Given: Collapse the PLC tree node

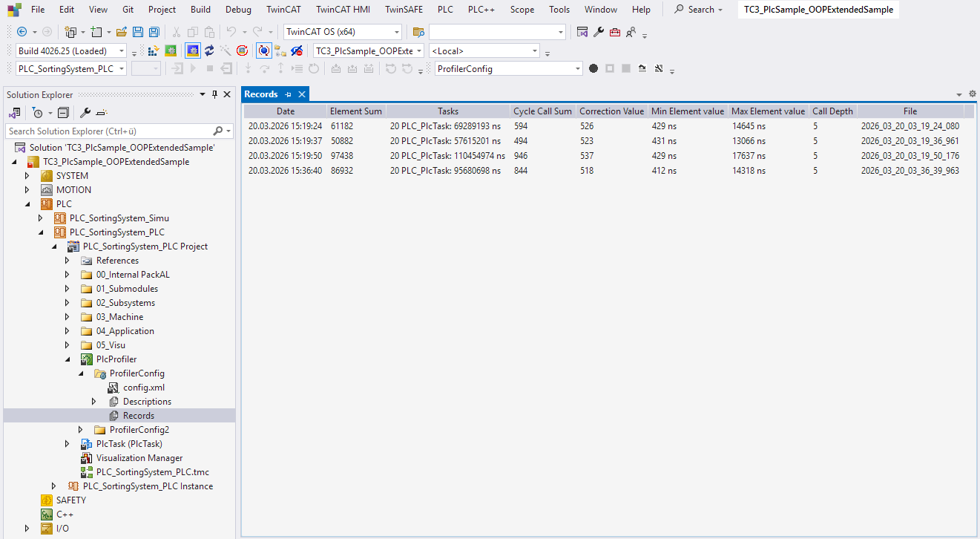Looking at the screenshot, I should pos(27,204).
